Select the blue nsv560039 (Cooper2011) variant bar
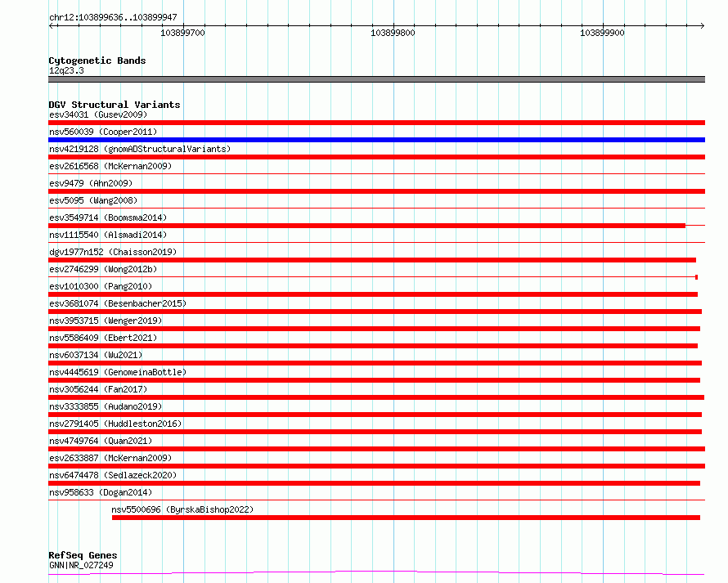 click(376, 140)
